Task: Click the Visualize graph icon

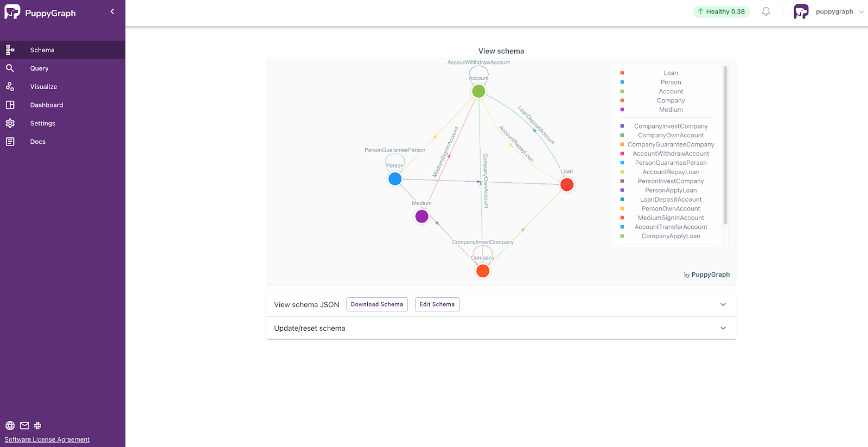Action: pyautogui.click(x=10, y=87)
